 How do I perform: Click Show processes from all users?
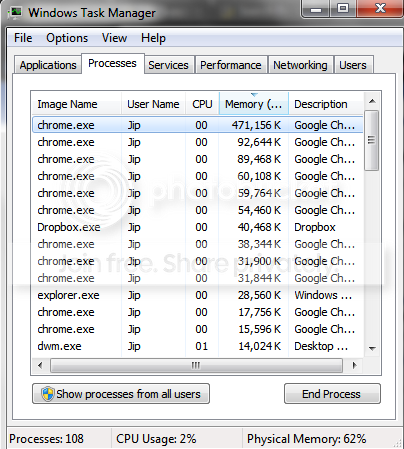121,394
